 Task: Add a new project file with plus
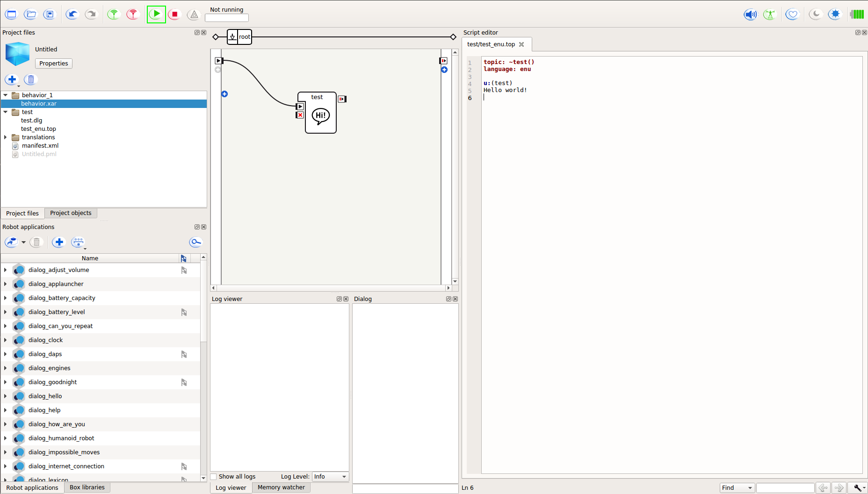[x=12, y=79]
